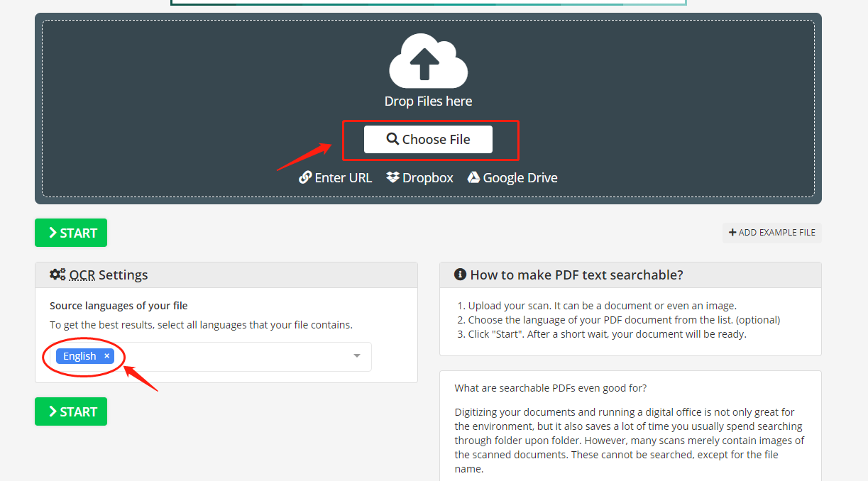Click info icon beside How to make PDF
This screenshot has width=868, height=481.
pos(460,275)
